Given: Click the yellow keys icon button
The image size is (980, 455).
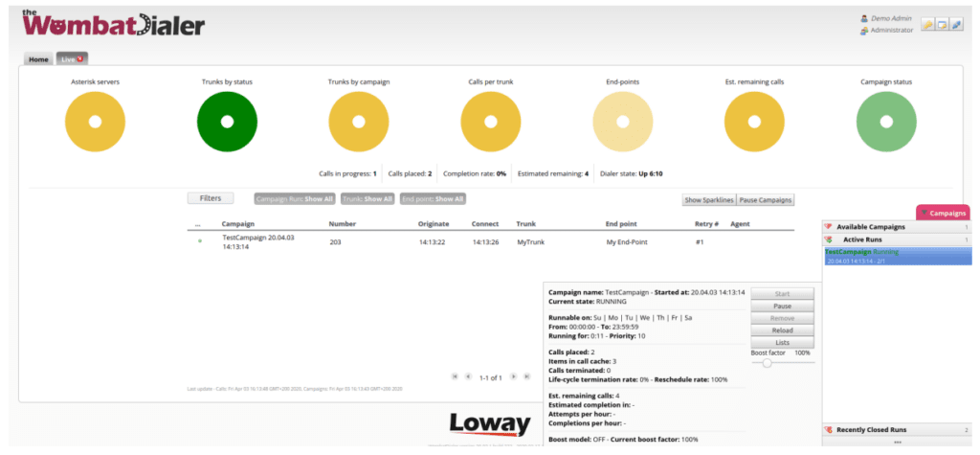Looking at the screenshot, I should [x=927, y=24].
